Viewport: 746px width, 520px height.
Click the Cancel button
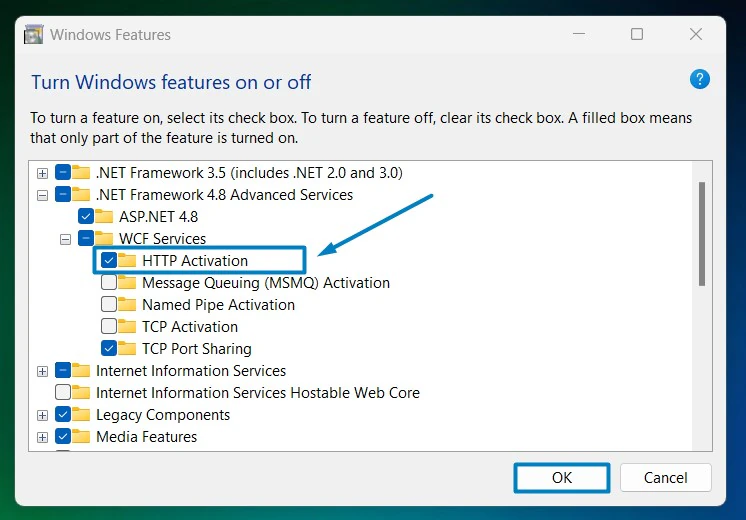(x=666, y=478)
